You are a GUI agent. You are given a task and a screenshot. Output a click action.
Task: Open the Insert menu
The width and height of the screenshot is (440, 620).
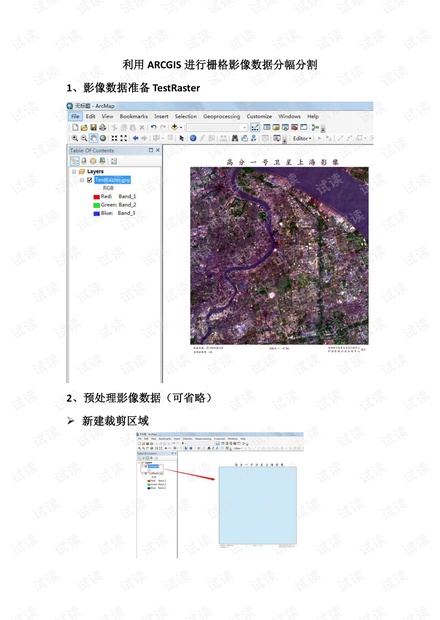161,116
